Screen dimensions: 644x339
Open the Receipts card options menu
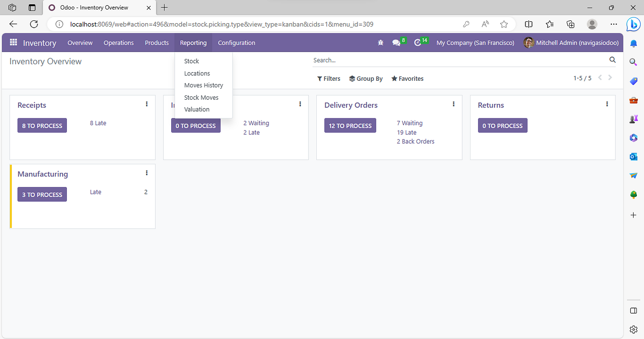(x=147, y=104)
